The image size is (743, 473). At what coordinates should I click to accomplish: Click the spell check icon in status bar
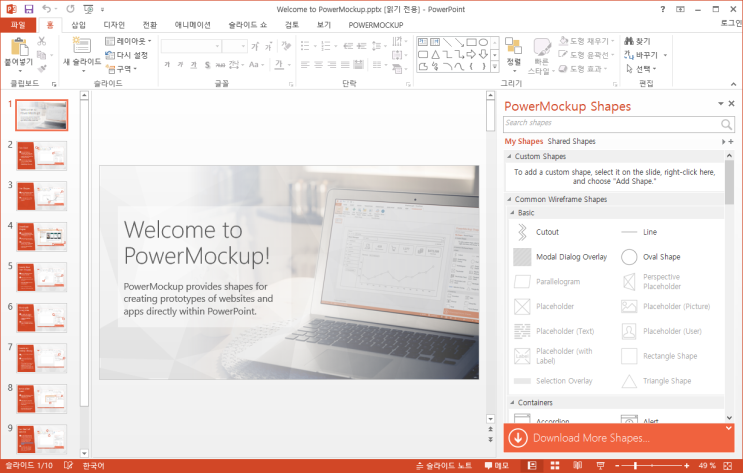(68, 465)
